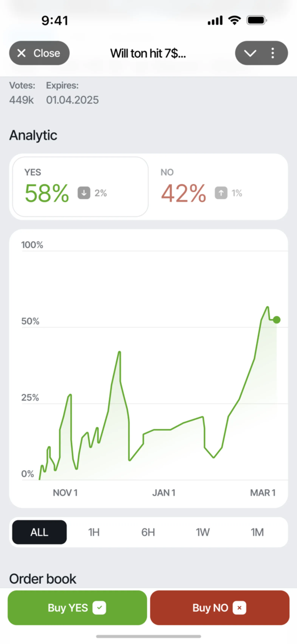Image resolution: width=297 pixels, height=644 pixels.
Task: Switch chart range to ALL
Action: (x=39, y=532)
